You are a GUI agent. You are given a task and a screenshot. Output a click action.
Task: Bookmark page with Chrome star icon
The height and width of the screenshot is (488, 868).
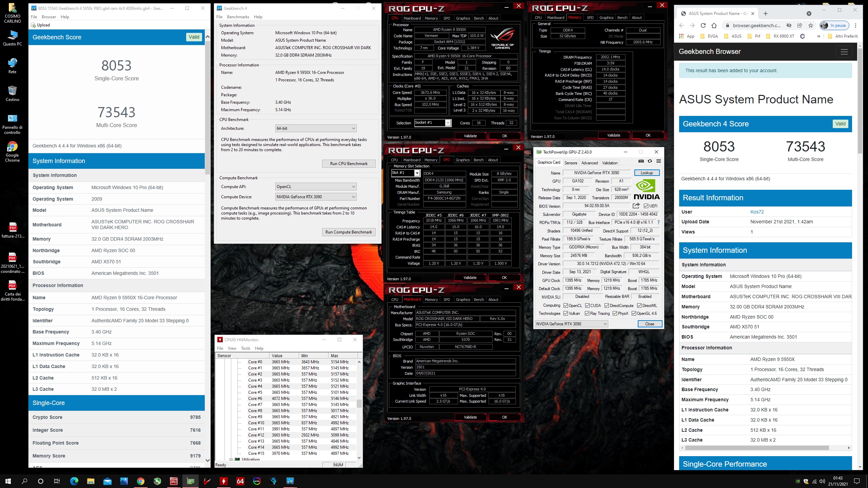[811, 25]
